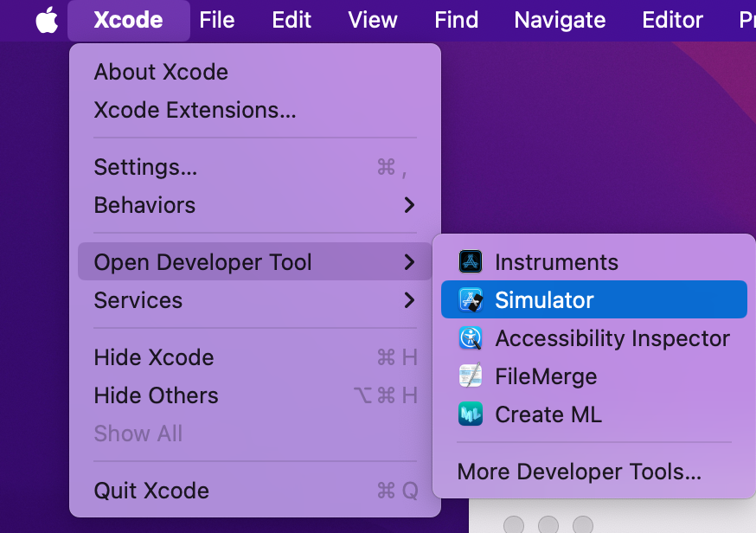The height and width of the screenshot is (533, 756).
Task: Click the Create ML app icon
Action: click(x=470, y=414)
